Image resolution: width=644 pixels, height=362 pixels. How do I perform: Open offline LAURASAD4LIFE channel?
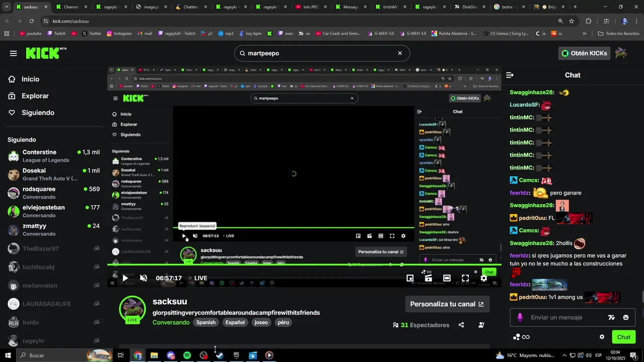(54, 304)
